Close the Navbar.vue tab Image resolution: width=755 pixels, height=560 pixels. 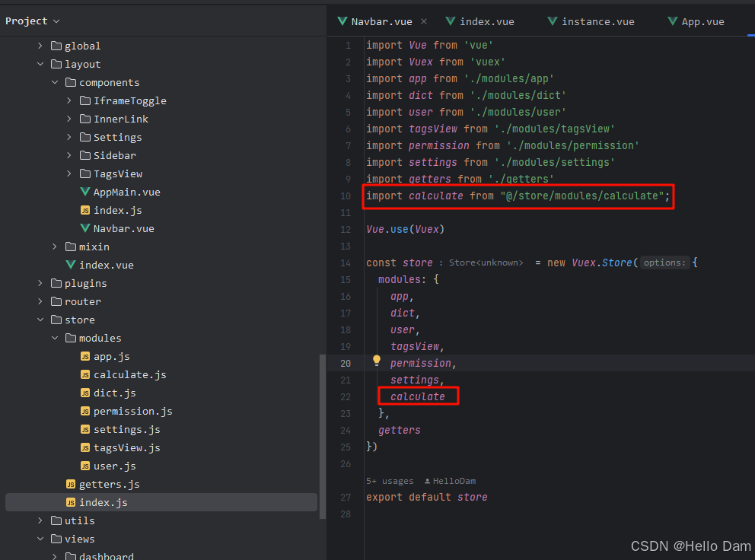(x=424, y=21)
